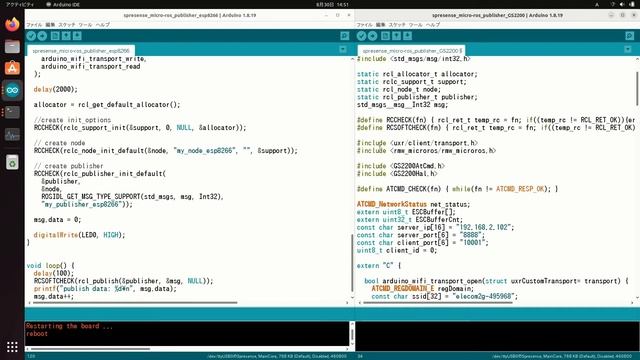Open volume indicator in system tray
This screenshot has width=640, height=360.
[x=622, y=4]
